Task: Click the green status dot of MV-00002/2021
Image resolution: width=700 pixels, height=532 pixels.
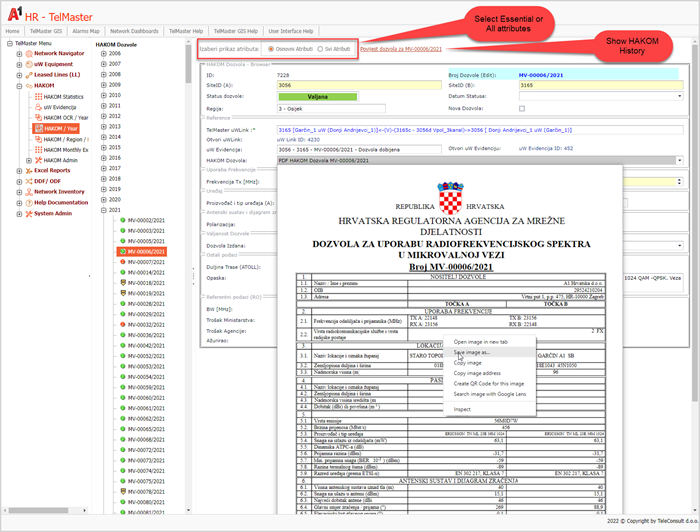Action: pos(123,220)
